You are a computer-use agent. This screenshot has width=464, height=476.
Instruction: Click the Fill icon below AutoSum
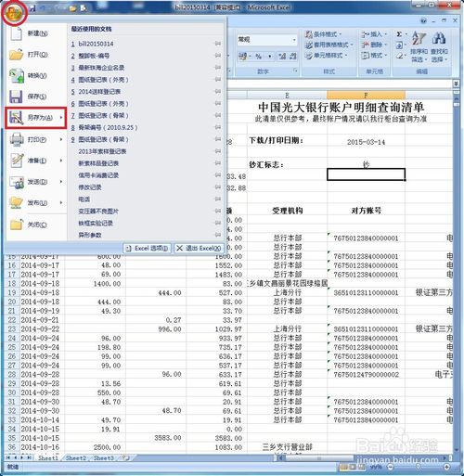399,45
